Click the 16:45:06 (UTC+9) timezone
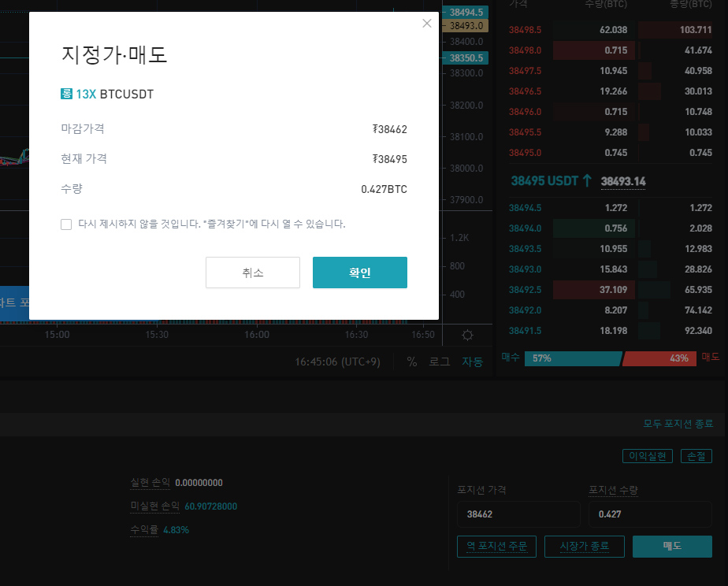This screenshot has height=586, width=728. [337, 362]
